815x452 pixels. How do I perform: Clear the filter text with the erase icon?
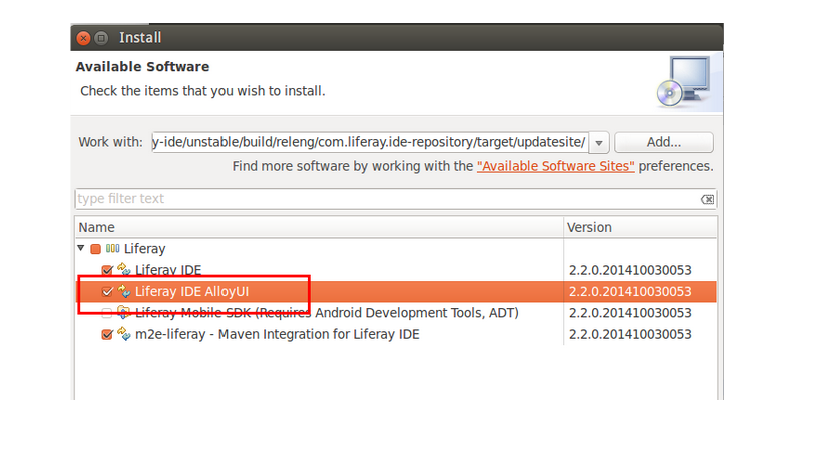pos(707,200)
